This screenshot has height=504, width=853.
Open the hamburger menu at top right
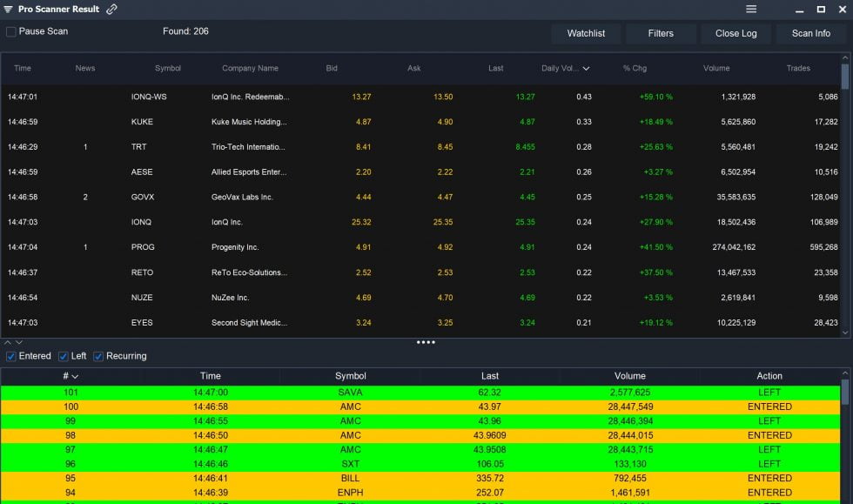coord(750,9)
